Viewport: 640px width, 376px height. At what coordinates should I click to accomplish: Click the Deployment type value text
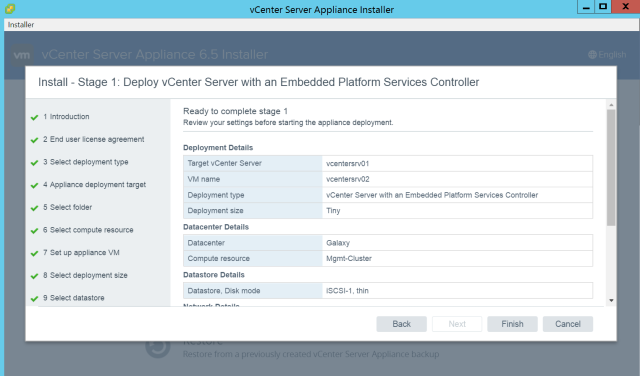[x=432, y=195]
